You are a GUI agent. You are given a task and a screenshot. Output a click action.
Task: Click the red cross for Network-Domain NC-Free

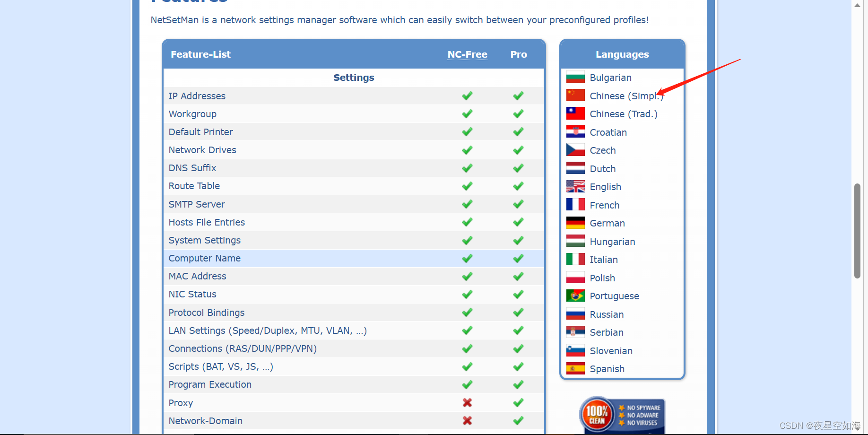point(467,420)
